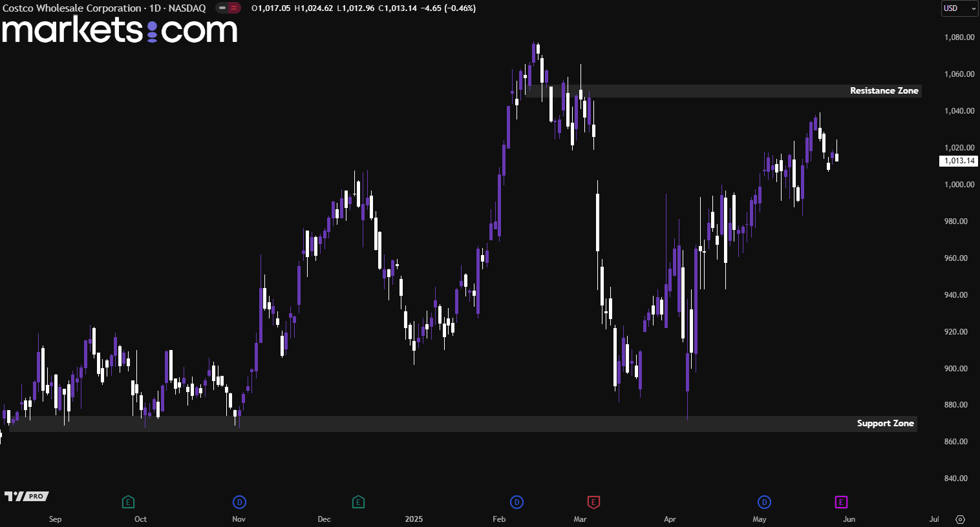Open the green earnings marker near Dec
980x527 pixels.
[358, 502]
